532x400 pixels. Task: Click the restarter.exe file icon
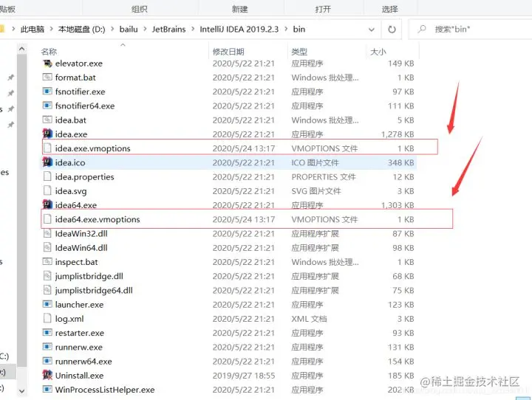(x=47, y=333)
